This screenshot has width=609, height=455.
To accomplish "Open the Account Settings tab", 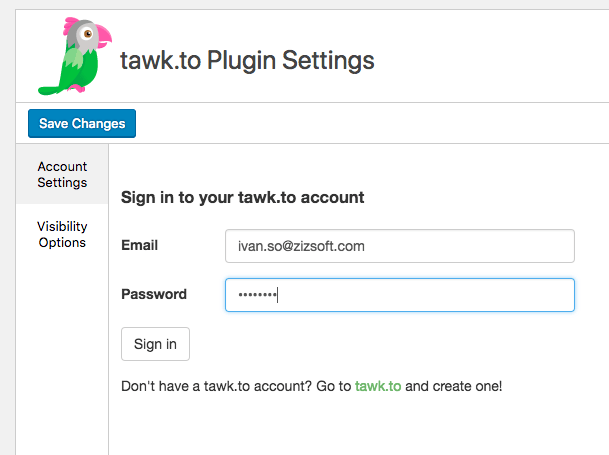I will [x=62, y=174].
